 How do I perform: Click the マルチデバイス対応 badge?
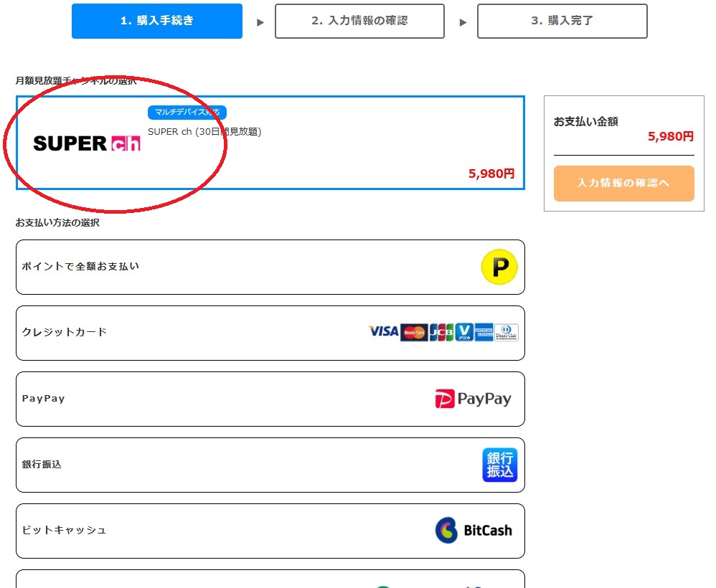187,113
